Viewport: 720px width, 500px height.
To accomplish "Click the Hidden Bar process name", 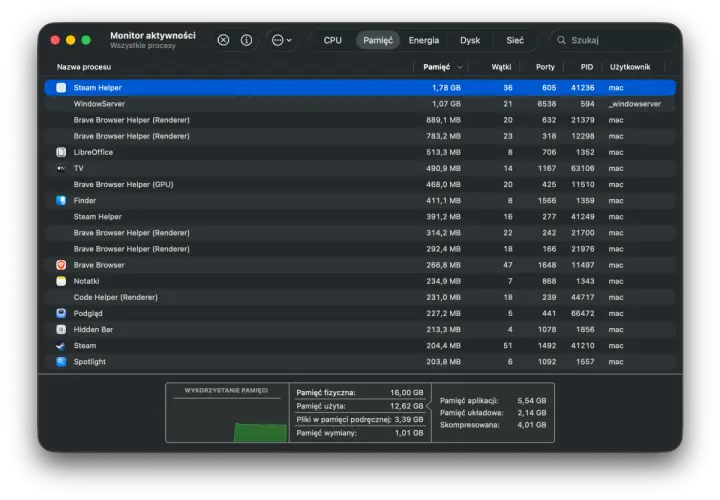I will pos(93,329).
